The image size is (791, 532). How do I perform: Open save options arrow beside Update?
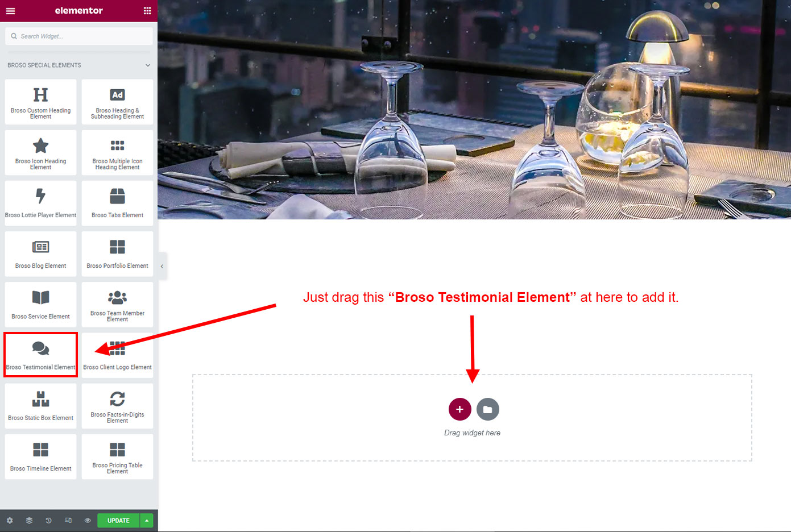(147, 521)
